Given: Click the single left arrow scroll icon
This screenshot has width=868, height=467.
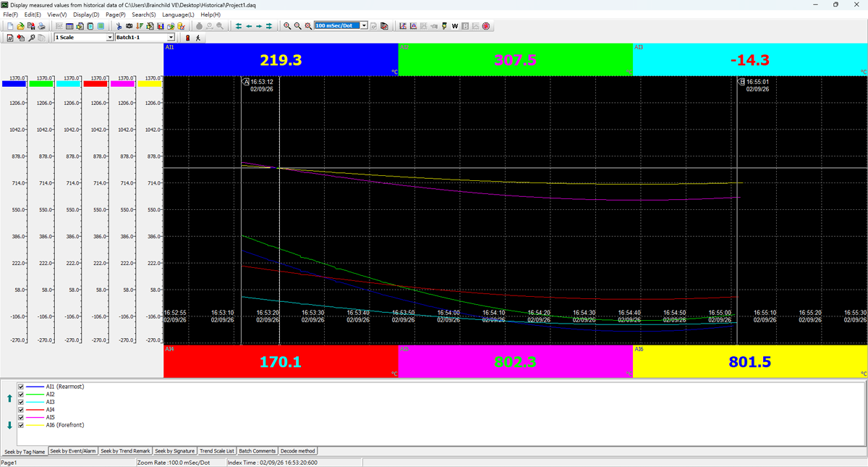Looking at the screenshot, I should (249, 26).
